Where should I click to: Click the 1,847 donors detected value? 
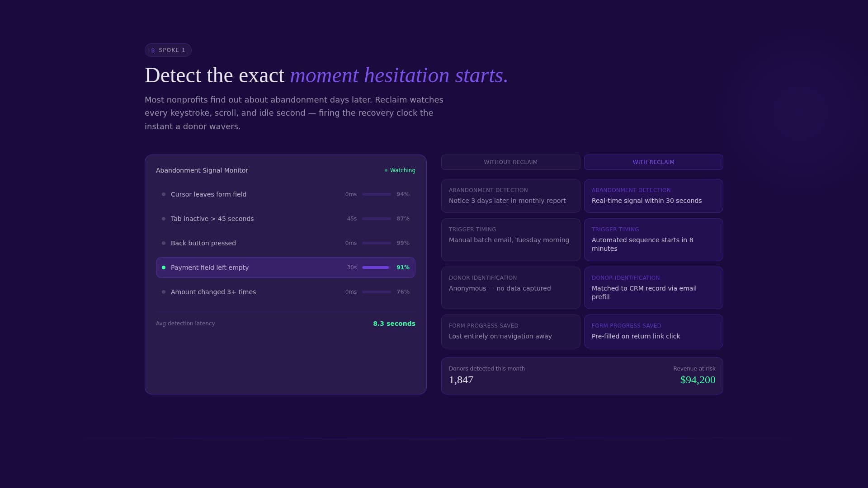(x=461, y=380)
